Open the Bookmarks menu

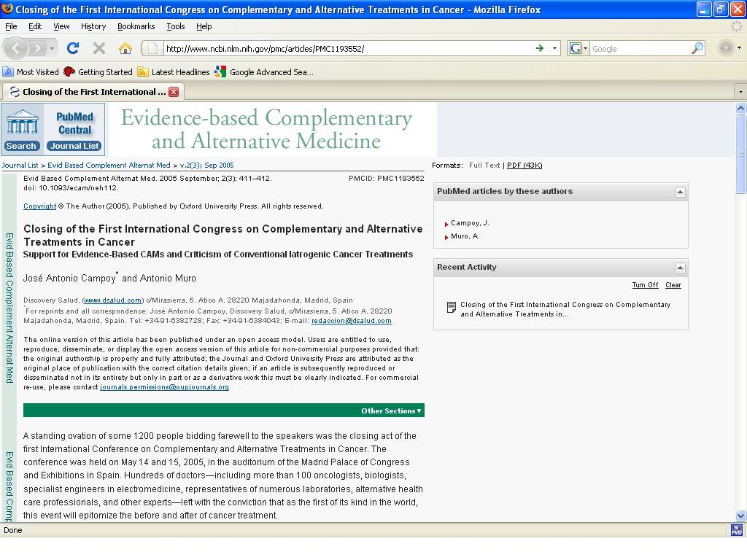coord(136,26)
